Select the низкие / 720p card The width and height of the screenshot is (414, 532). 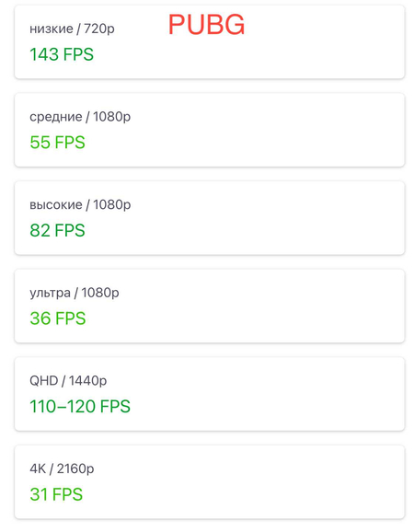click(210, 42)
